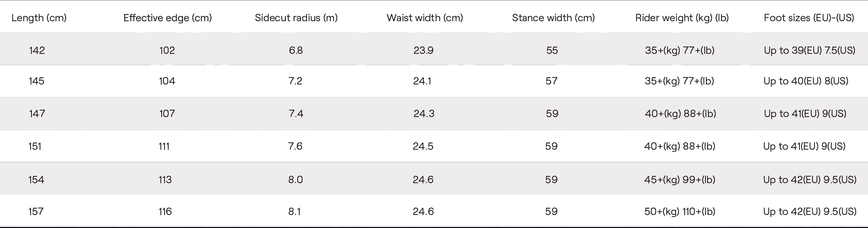
Task: Select the Up to 40(EU) 8(US) cell
Action: click(806, 81)
